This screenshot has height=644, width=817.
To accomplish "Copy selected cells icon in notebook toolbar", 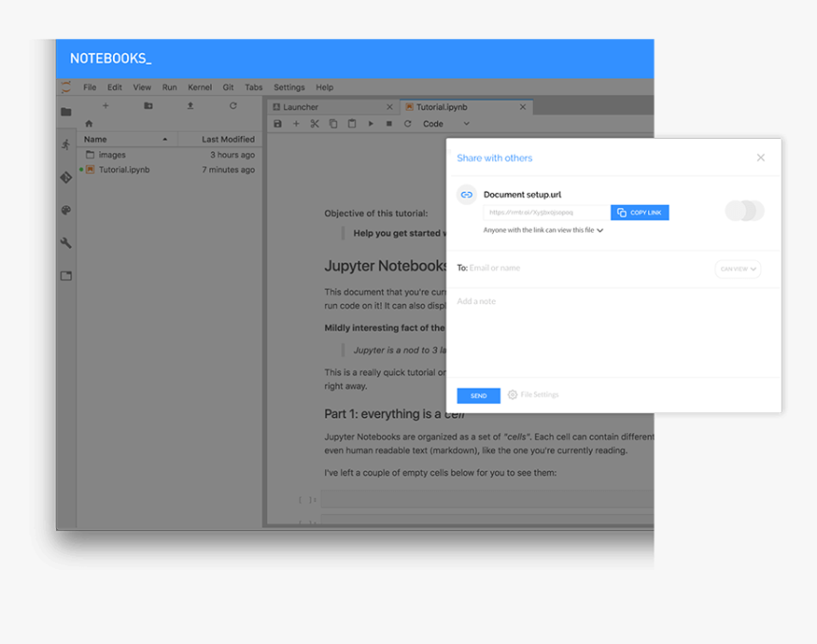I will point(333,123).
